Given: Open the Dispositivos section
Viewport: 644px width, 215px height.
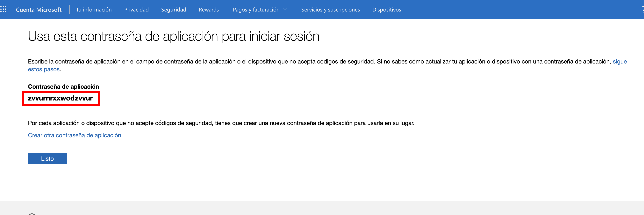Looking at the screenshot, I should click(x=387, y=10).
